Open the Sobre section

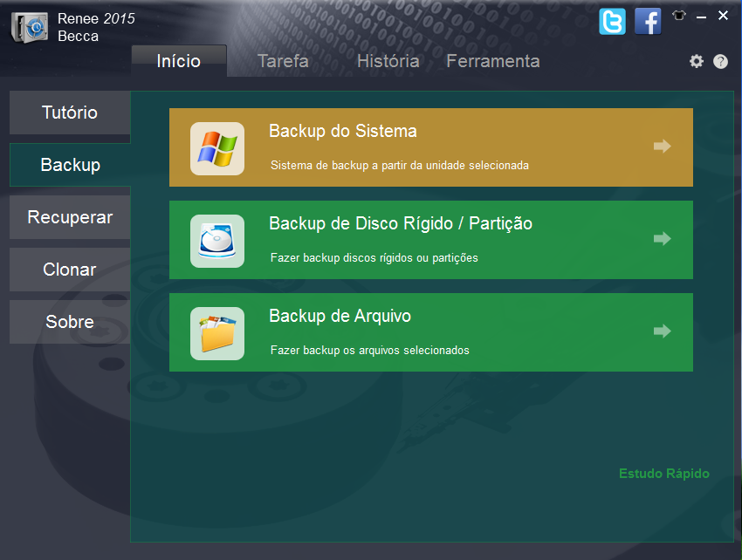(x=70, y=322)
